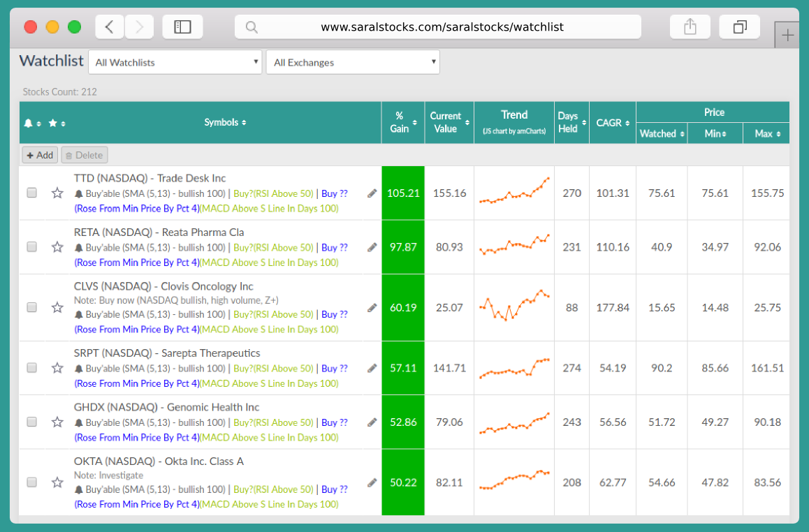This screenshot has height=532, width=809.
Task: Sort the table by CAGR
Action: pyautogui.click(x=613, y=123)
